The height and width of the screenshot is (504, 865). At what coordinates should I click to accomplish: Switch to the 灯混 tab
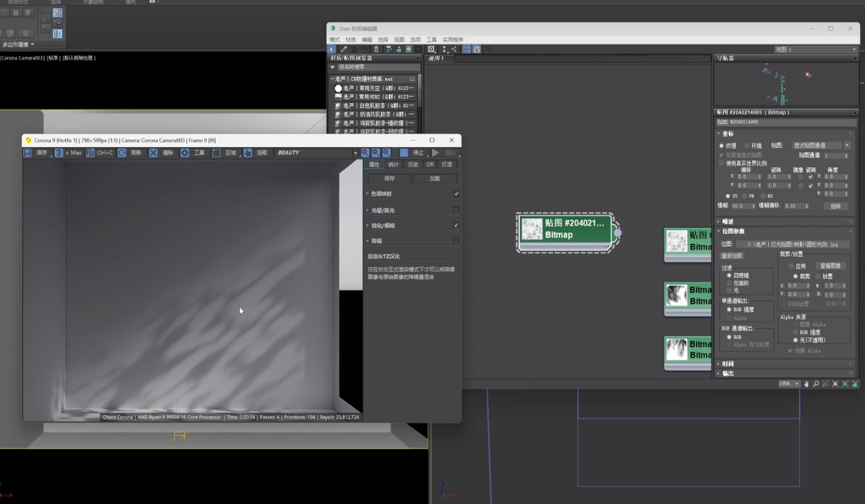[x=447, y=164]
